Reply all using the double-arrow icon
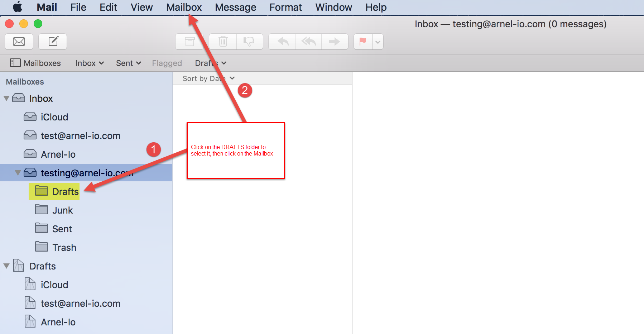The image size is (644, 334). point(309,42)
